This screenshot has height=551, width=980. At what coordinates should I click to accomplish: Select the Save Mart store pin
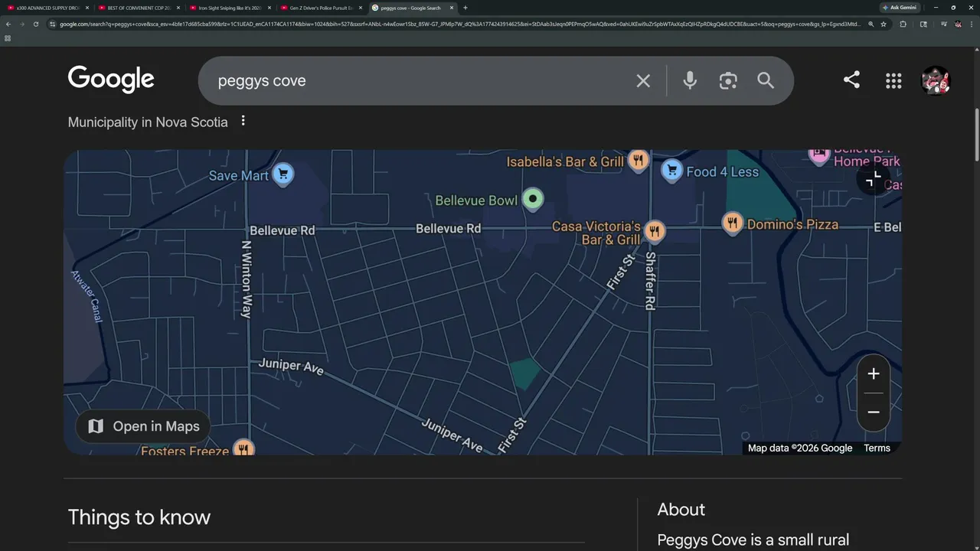pyautogui.click(x=283, y=174)
